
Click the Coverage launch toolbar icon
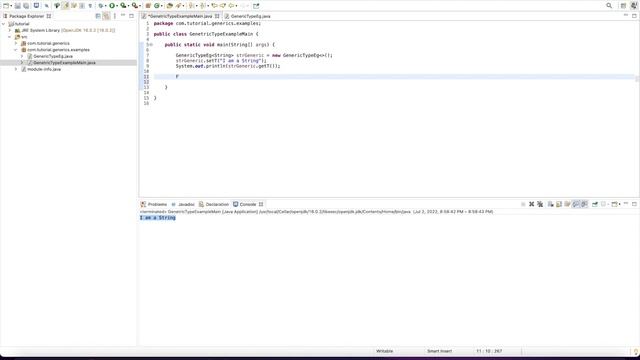123,6
